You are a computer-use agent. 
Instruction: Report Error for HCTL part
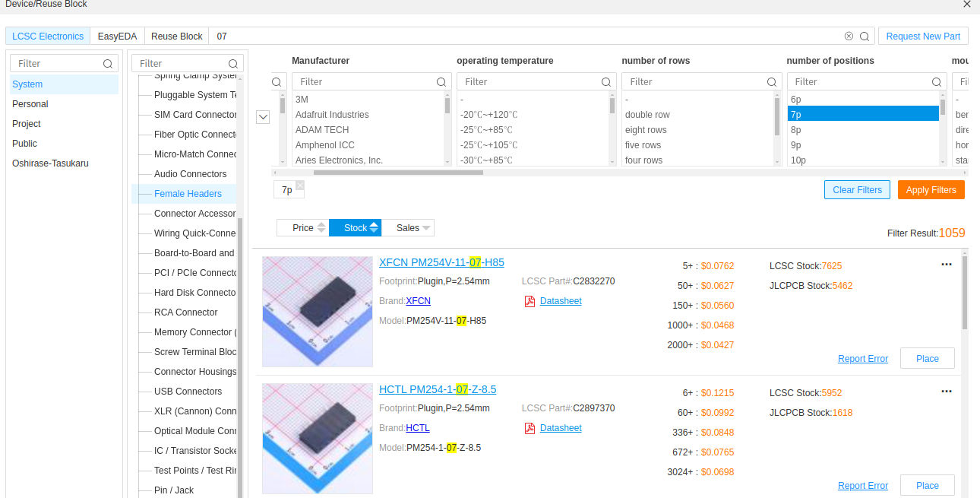(862, 486)
